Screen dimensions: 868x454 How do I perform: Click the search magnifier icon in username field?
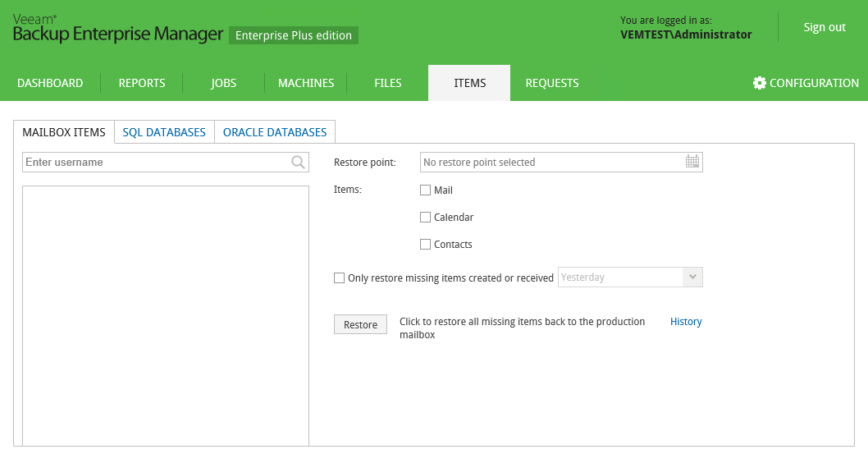click(298, 163)
